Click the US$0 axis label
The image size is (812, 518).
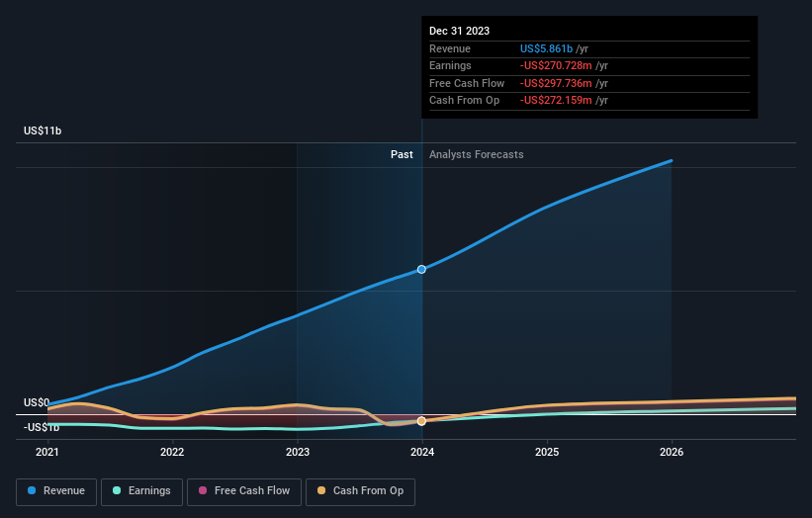pyautogui.click(x=37, y=402)
